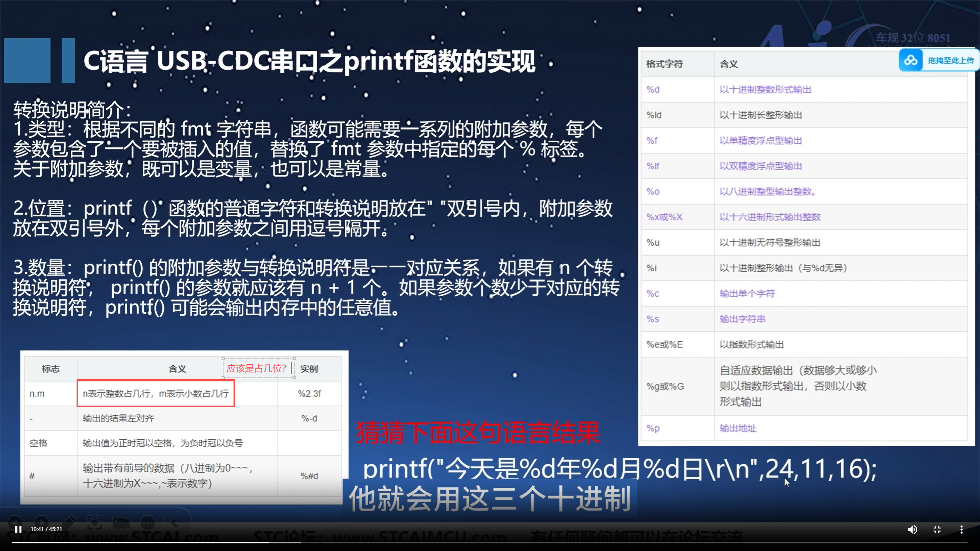980x551 pixels.
Task: Click the screenshot capture icon
Action: (x=95, y=521)
